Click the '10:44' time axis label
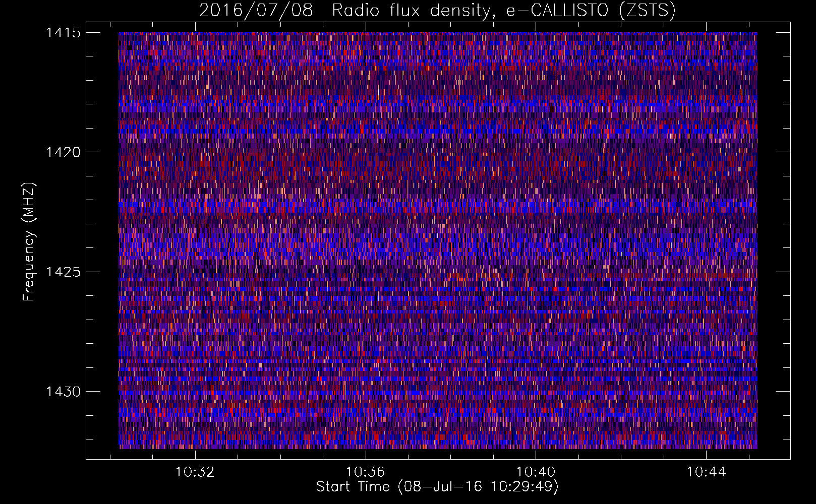The image size is (816, 504). pyautogui.click(x=706, y=472)
